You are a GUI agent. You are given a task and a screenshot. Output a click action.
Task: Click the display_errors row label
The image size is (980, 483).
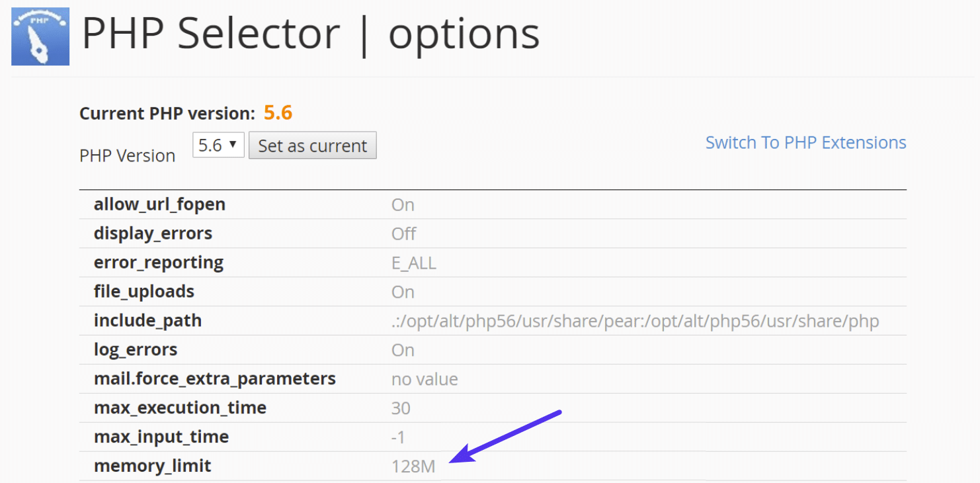tap(153, 233)
